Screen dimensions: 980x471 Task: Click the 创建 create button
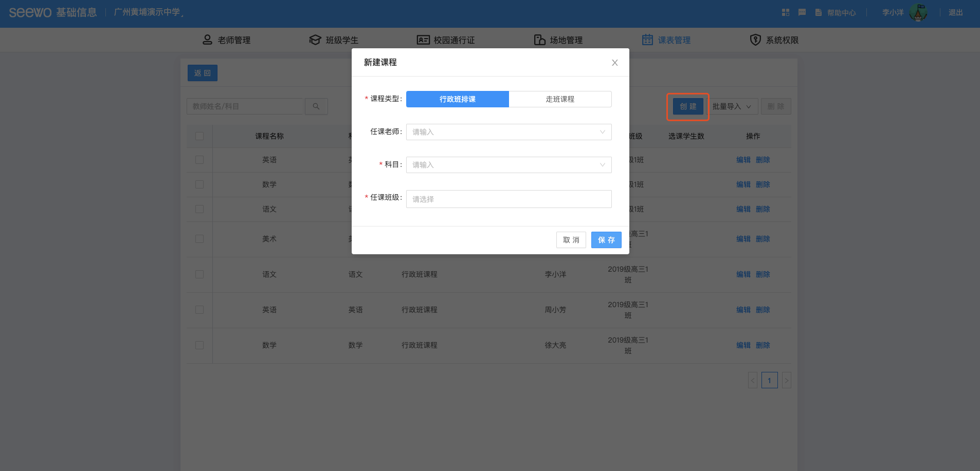tap(688, 106)
